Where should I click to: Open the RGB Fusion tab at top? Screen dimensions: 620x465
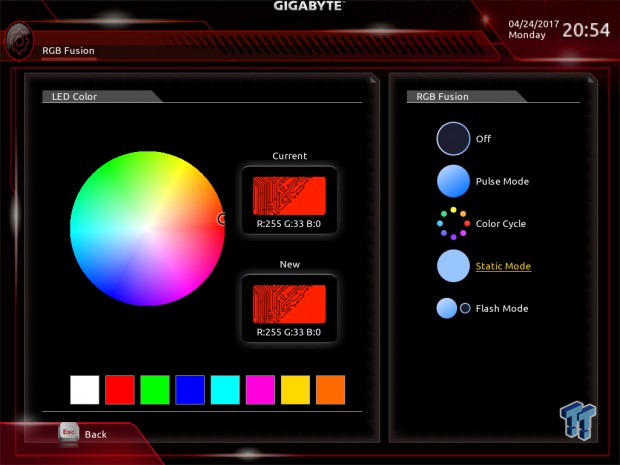click(68, 51)
